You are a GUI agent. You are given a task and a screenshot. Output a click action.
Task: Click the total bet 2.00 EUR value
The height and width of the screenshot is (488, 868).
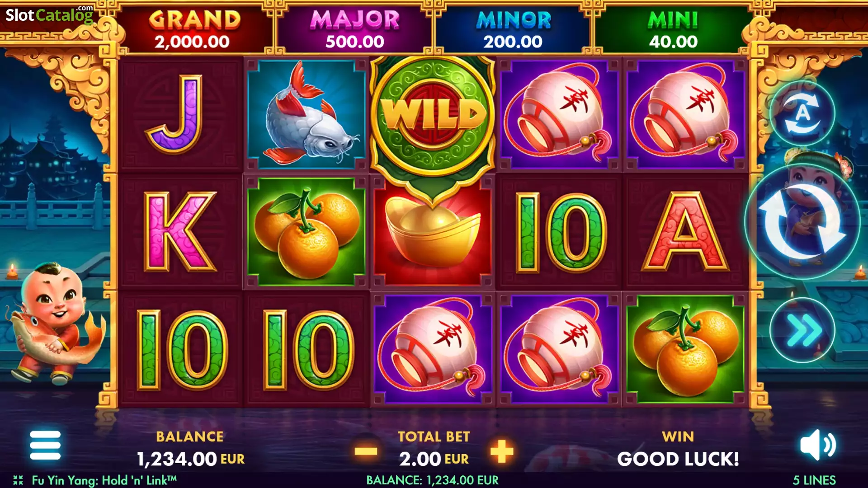434,459
